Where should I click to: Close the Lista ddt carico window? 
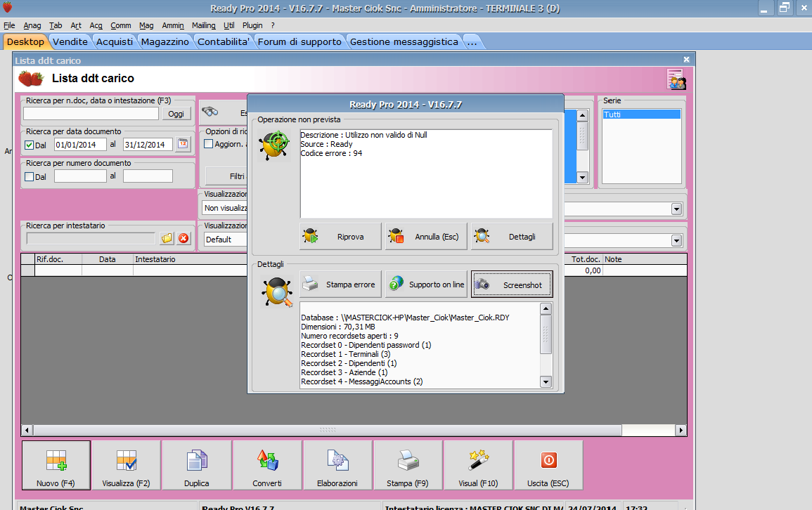[x=686, y=60]
